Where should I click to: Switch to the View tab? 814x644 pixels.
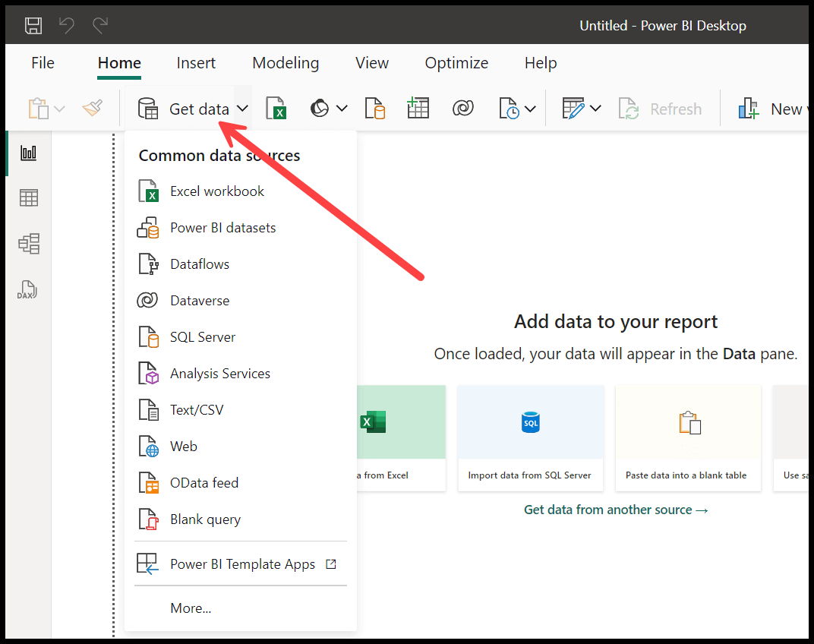(372, 63)
